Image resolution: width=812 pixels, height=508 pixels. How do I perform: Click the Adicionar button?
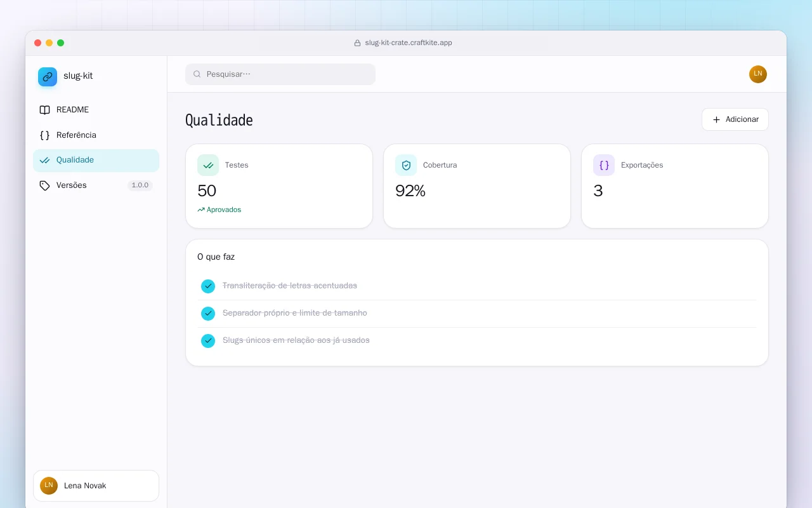(735, 119)
